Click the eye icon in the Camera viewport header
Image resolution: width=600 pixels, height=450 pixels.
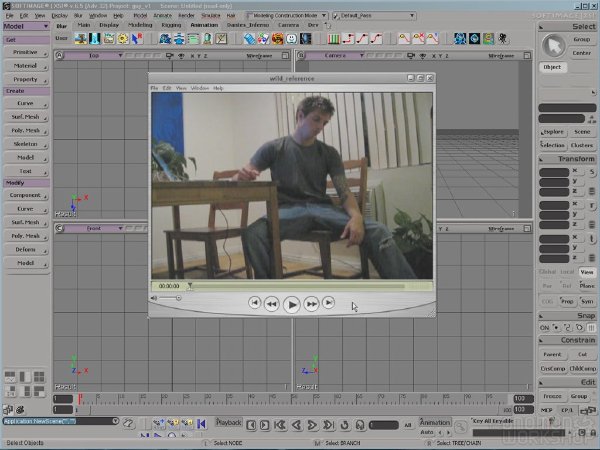coord(422,56)
